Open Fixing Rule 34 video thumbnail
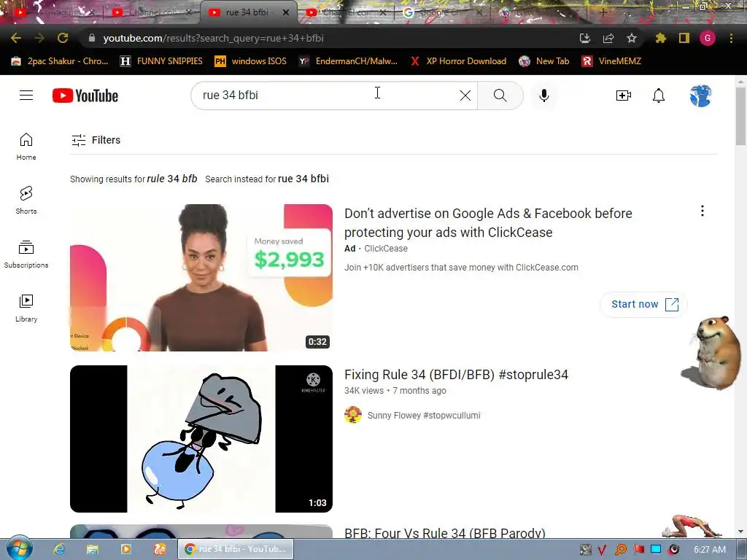The image size is (747, 560). tap(201, 438)
